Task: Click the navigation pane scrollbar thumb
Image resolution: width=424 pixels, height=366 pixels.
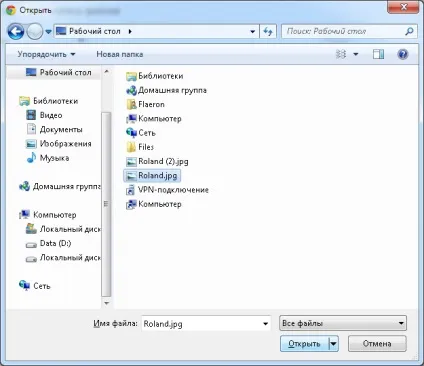Action: click(x=106, y=204)
